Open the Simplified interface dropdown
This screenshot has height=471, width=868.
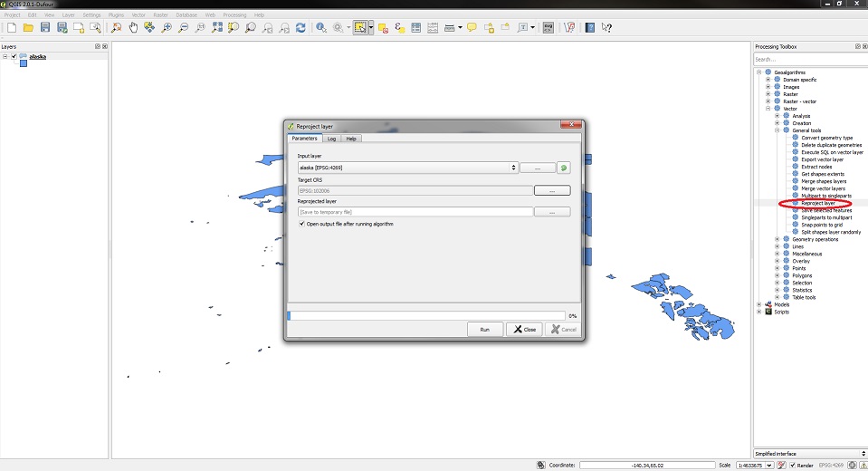pyautogui.click(x=810, y=453)
